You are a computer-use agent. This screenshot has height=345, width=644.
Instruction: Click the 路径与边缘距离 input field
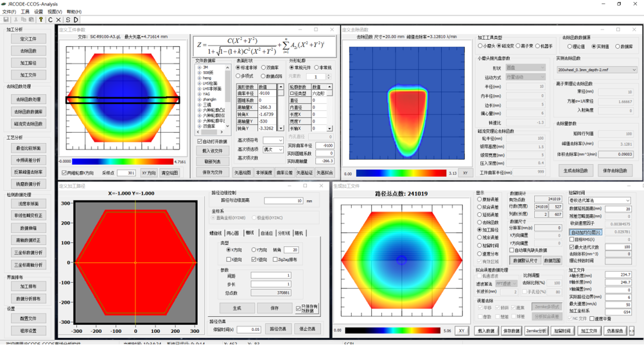282,201
